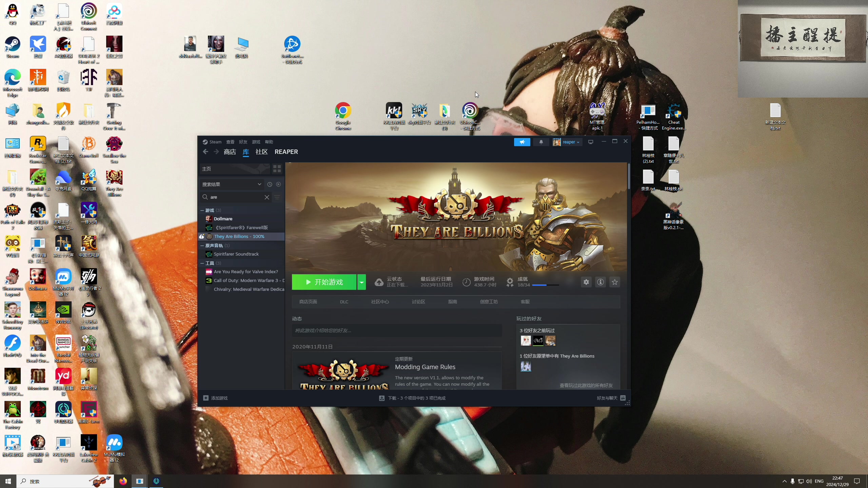Start They Are Billions with green play button
Viewport: 868px width, 488px height.
coord(324,282)
